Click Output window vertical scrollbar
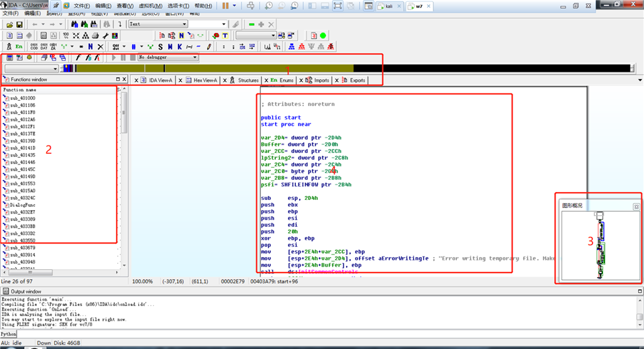Image resolution: width=644 pixels, height=349 pixels. (x=640, y=312)
